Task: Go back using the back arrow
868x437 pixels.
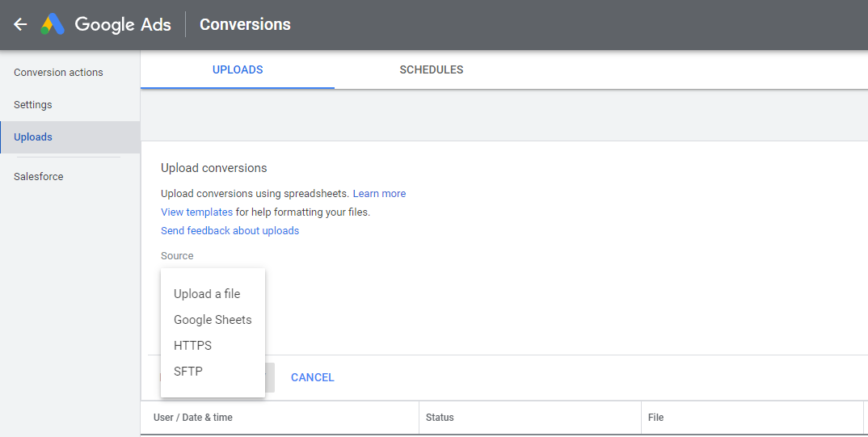Action: [x=20, y=24]
